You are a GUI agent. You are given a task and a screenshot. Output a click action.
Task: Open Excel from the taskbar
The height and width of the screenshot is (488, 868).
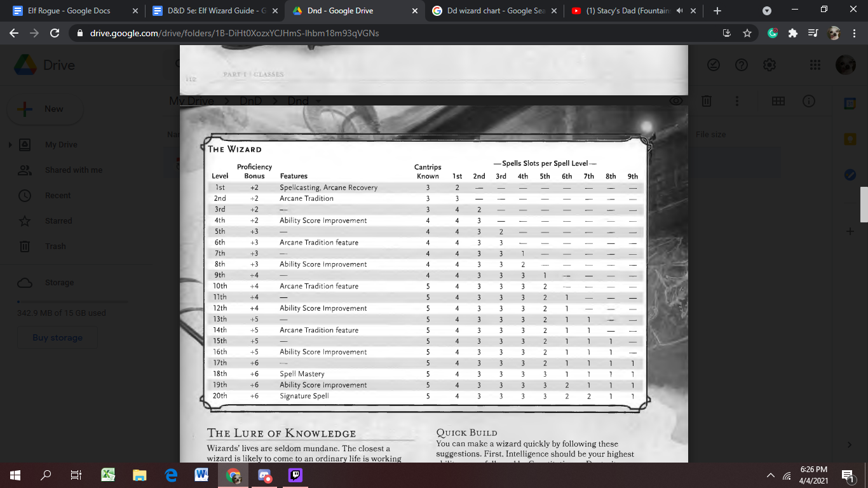[109, 475]
